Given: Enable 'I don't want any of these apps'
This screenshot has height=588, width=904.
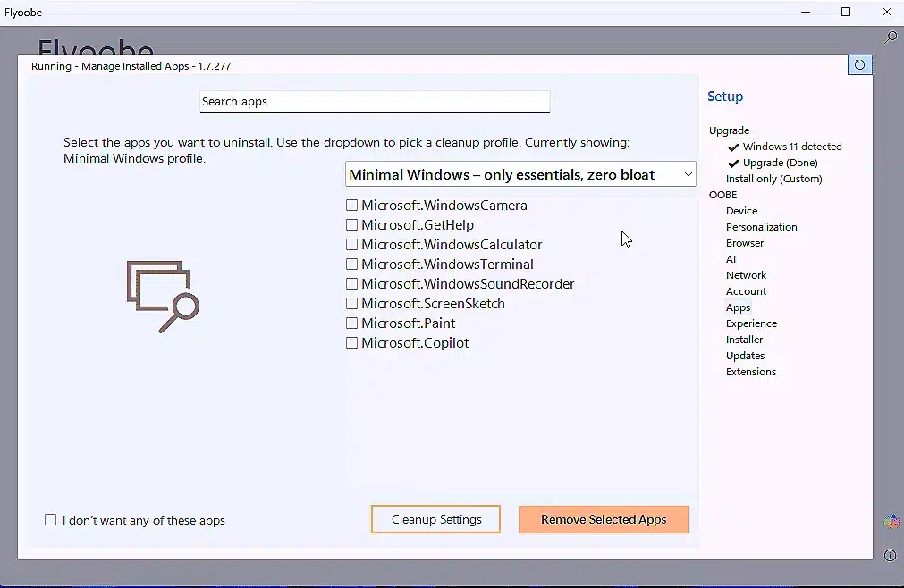Looking at the screenshot, I should pyautogui.click(x=50, y=519).
